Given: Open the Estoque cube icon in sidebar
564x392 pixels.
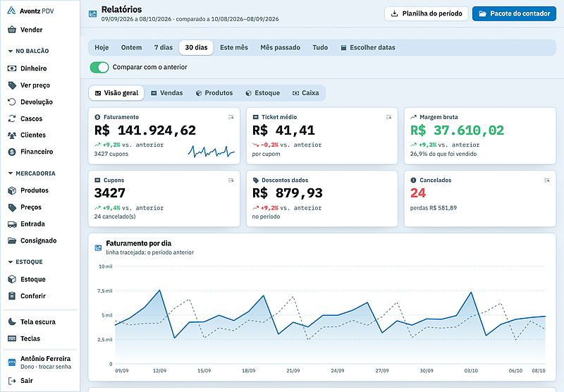Looking at the screenshot, I should click(12, 279).
